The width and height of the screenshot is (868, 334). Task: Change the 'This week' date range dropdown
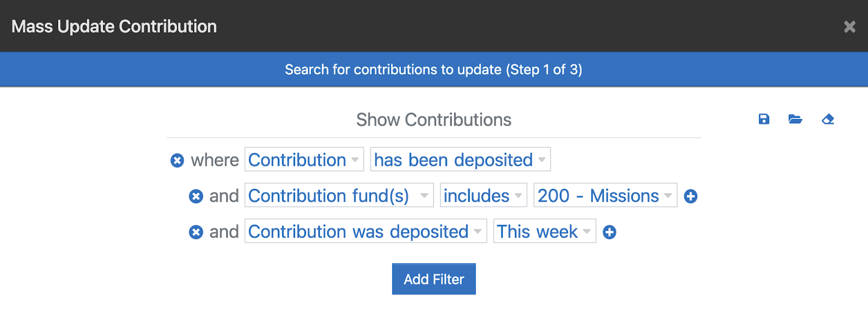point(545,231)
